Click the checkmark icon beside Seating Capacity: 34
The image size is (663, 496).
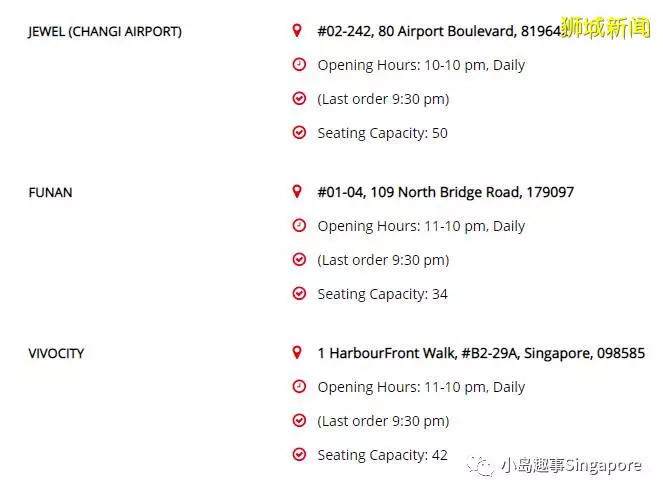pyautogui.click(x=299, y=293)
